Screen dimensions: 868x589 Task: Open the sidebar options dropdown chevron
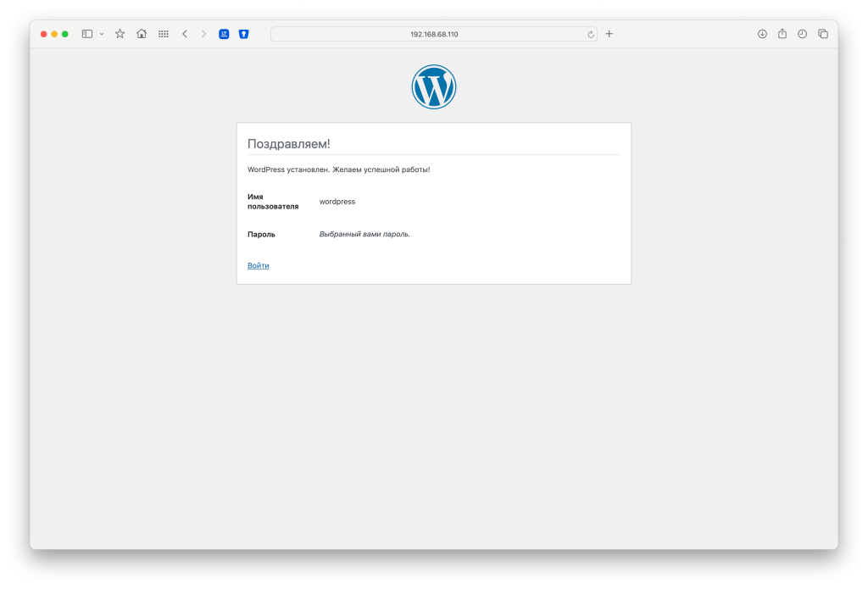click(x=102, y=34)
